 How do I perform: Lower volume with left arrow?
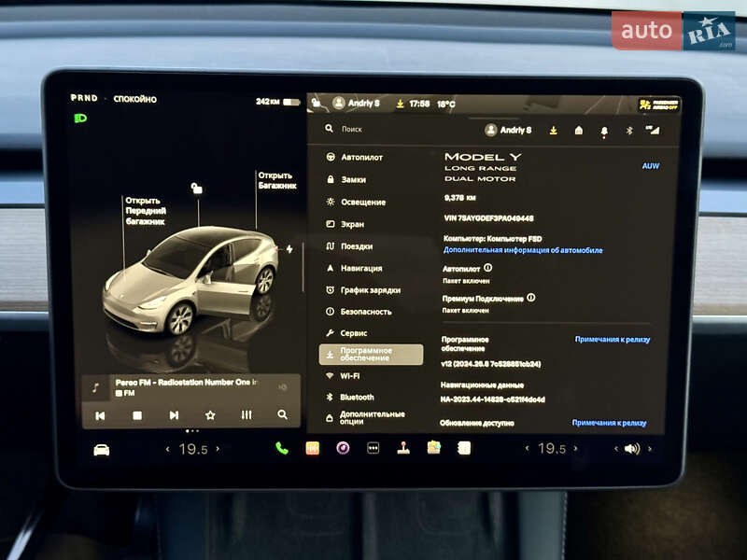click(x=616, y=449)
